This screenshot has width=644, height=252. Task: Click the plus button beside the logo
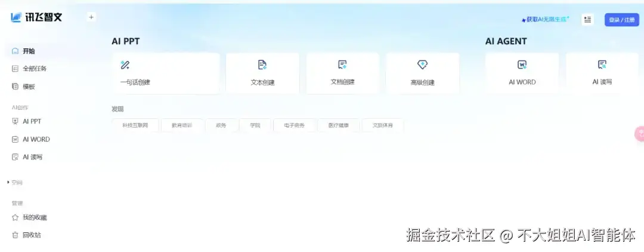pyautogui.click(x=91, y=17)
